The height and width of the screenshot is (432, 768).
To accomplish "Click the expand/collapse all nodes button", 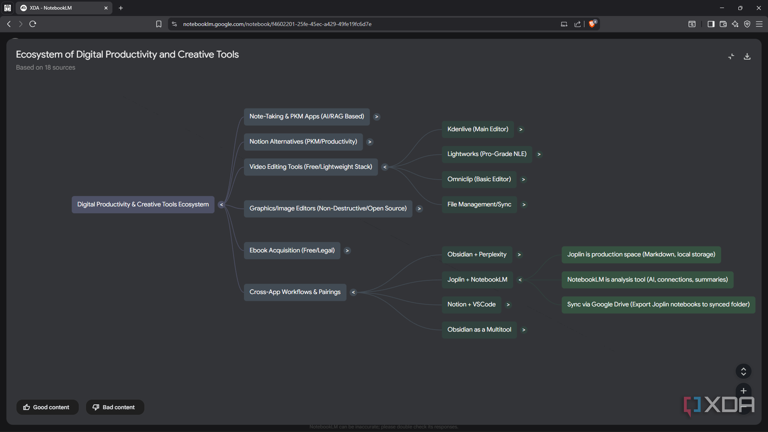I will click(744, 371).
